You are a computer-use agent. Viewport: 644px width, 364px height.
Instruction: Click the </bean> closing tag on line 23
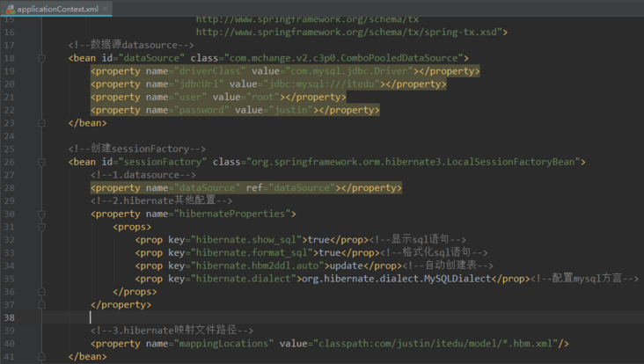pyautogui.click(x=87, y=123)
